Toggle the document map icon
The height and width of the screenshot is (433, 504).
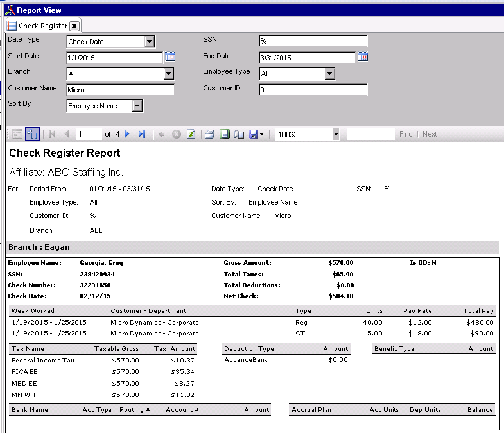pyautogui.click(x=17, y=134)
